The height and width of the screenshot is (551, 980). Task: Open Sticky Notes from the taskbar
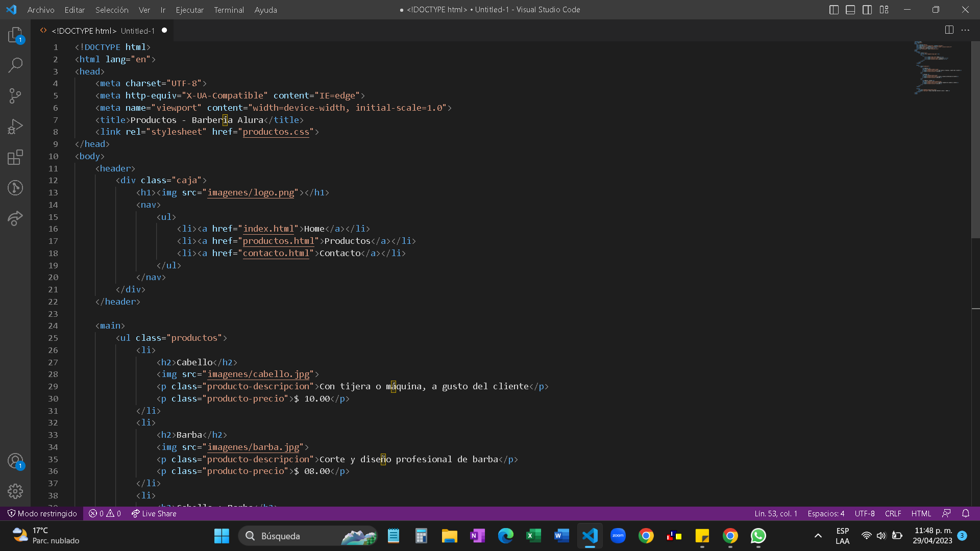click(x=702, y=536)
